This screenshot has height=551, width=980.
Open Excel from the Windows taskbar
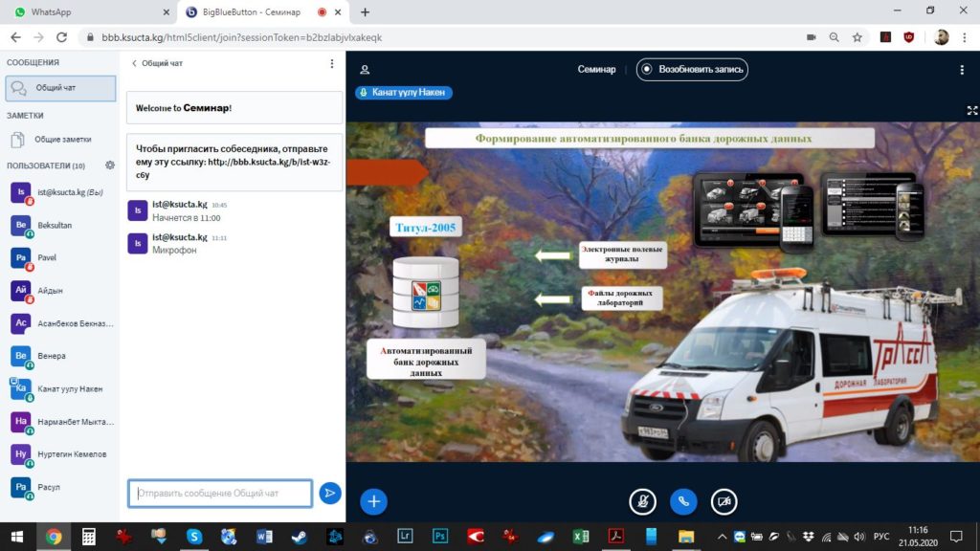(x=581, y=537)
